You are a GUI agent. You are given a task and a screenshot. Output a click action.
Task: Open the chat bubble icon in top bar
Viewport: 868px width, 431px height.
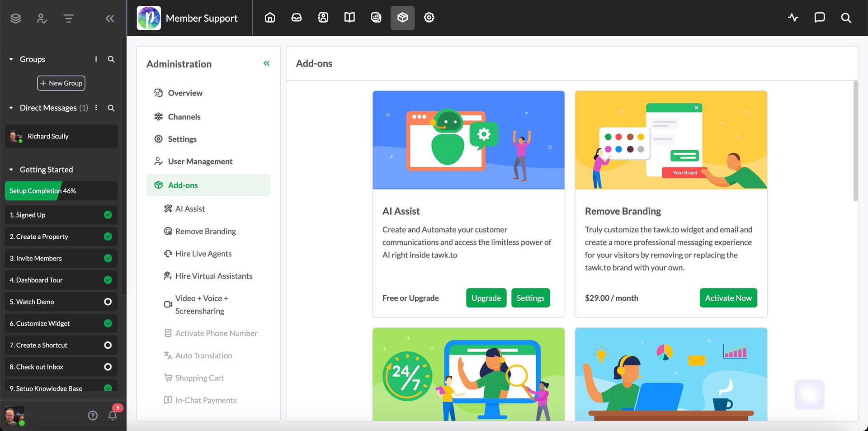tap(820, 18)
